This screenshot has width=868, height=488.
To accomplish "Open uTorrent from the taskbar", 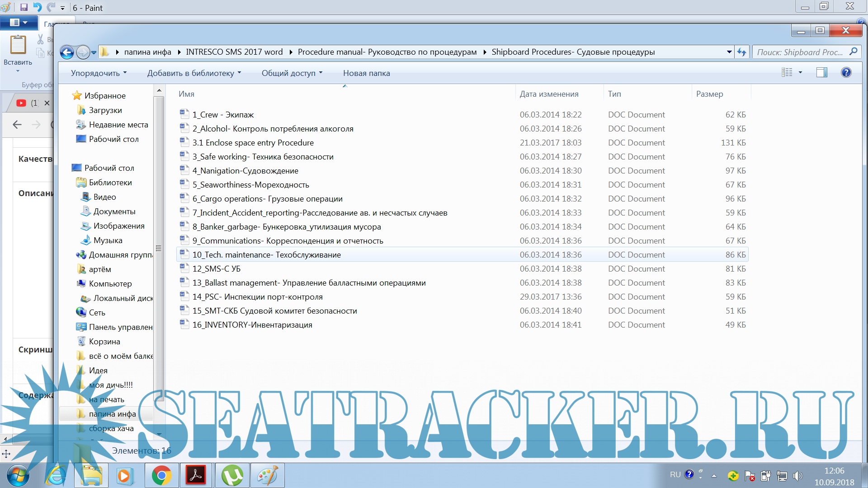I will [x=232, y=476].
